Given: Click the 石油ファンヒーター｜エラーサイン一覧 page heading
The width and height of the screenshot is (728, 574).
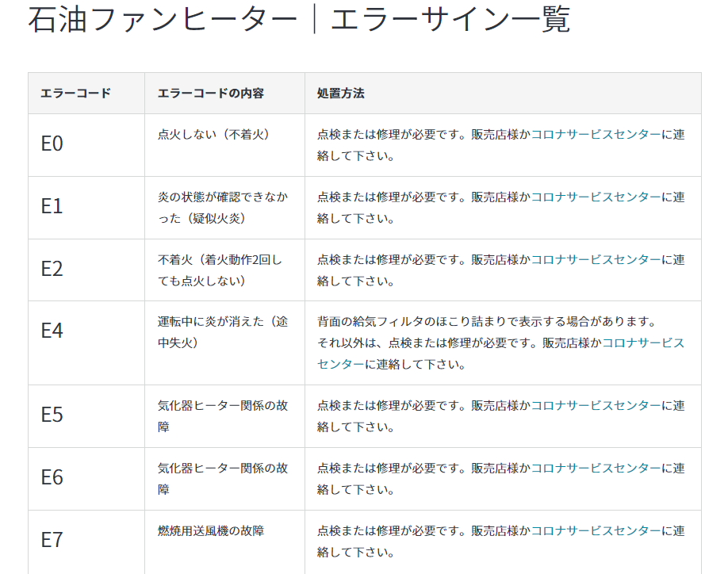Looking at the screenshot, I should click(x=299, y=20).
